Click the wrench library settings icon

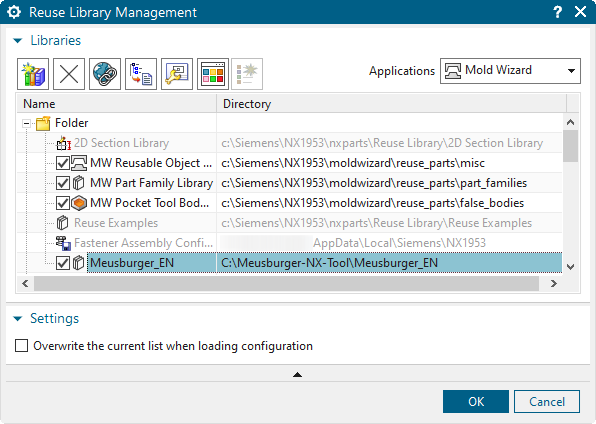coord(177,74)
